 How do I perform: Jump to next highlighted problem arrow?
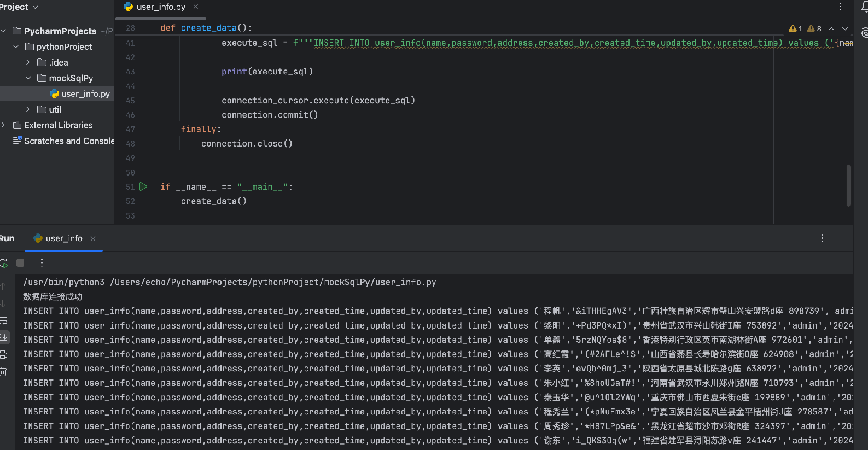click(x=845, y=28)
